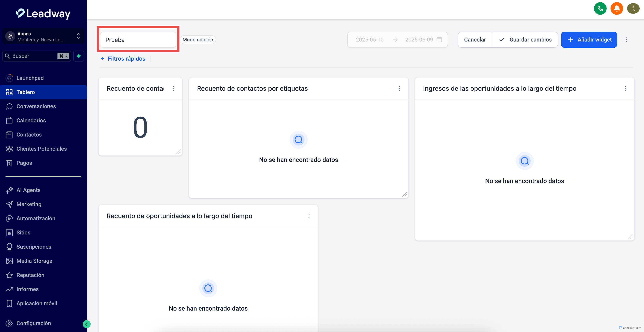Open menu of Recuento de contactos count widget

point(173,89)
